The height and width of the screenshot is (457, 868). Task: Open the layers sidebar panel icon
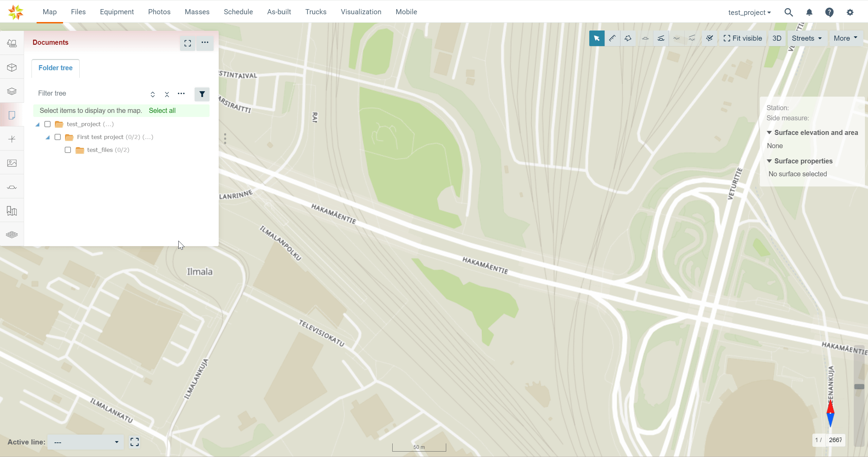(12, 91)
